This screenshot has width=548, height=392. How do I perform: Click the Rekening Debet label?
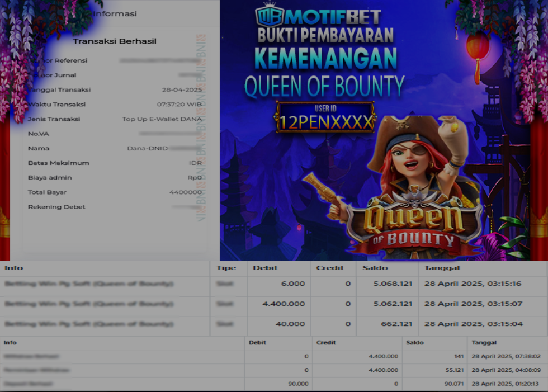pos(56,207)
